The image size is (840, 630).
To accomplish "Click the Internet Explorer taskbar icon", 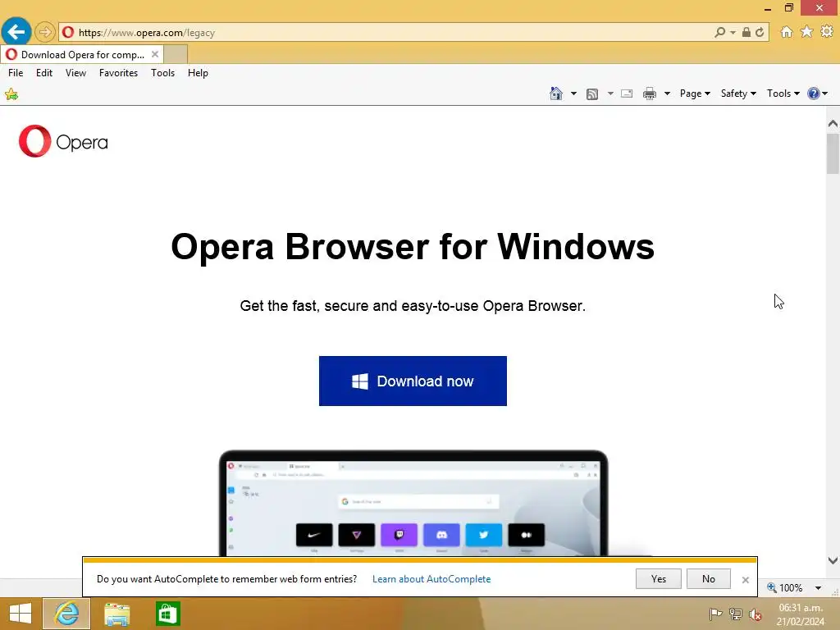I will point(66,614).
